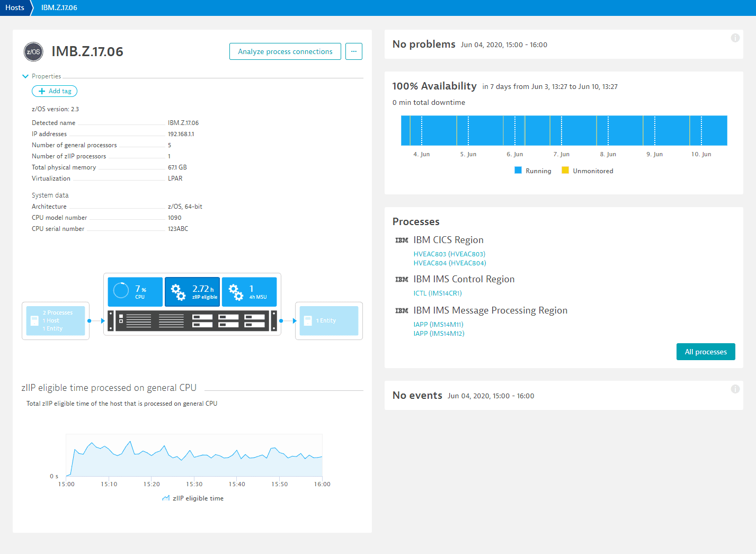Open the IAPP (IMS14M12) process link
The width and height of the screenshot is (756, 554).
(439, 334)
